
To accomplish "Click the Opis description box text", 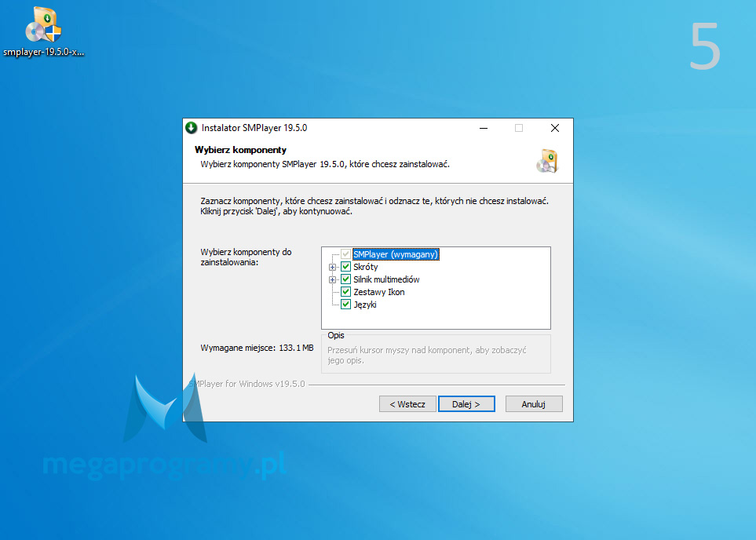I will (x=427, y=356).
